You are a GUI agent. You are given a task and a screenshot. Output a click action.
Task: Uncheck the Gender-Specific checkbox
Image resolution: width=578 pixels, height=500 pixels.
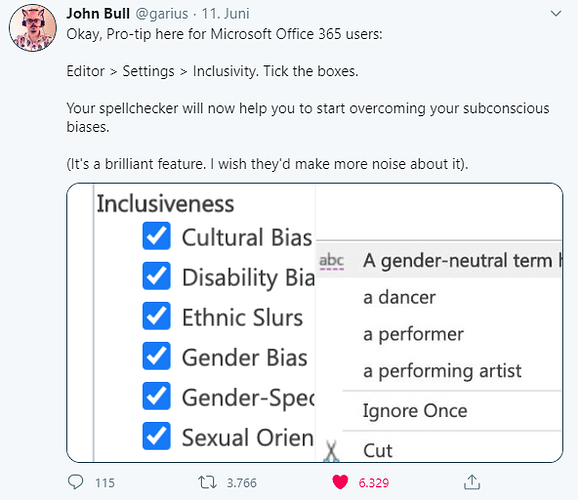(156, 396)
